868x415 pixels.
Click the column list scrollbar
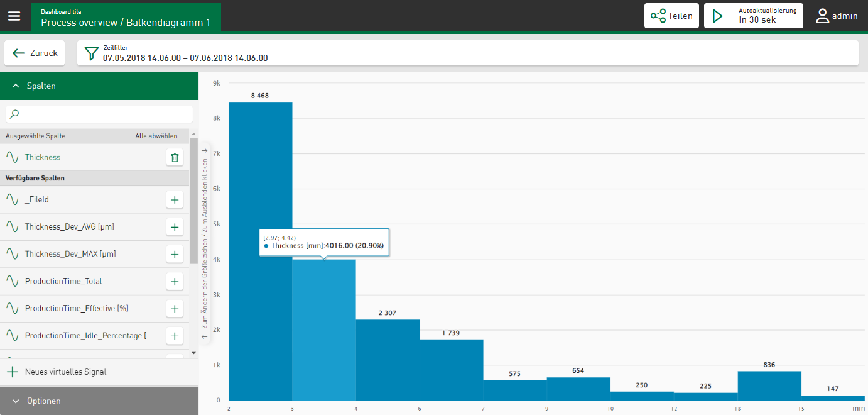coord(193,201)
